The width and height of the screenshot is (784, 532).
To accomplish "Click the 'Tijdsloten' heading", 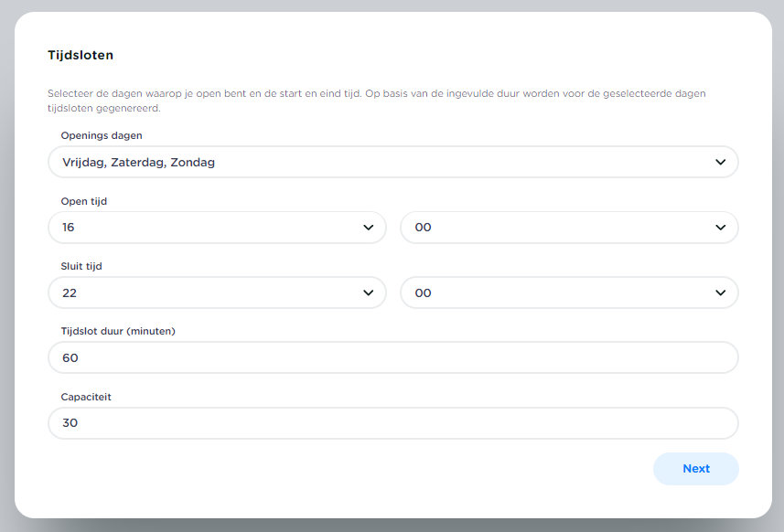I will [x=81, y=55].
